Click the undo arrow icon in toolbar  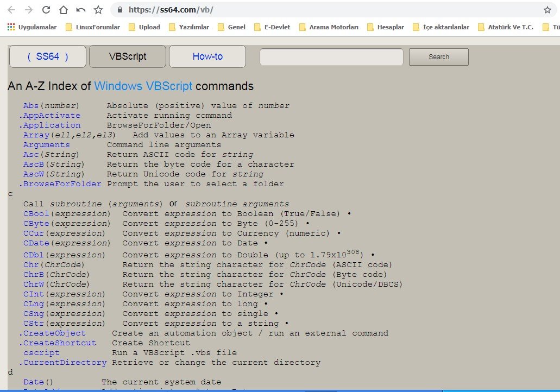[81, 10]
